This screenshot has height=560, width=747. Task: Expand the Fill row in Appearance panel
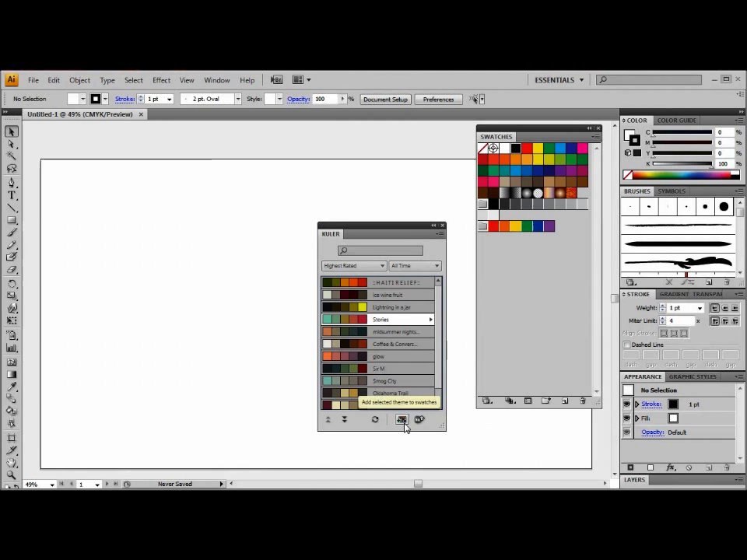click(x=637, y=418)
